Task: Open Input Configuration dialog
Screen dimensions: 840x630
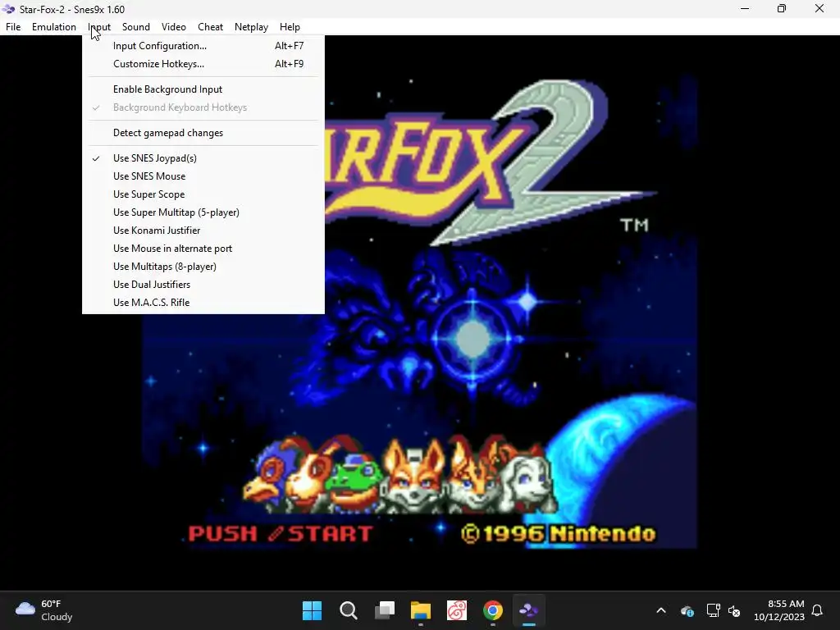Action: (203, 46)
